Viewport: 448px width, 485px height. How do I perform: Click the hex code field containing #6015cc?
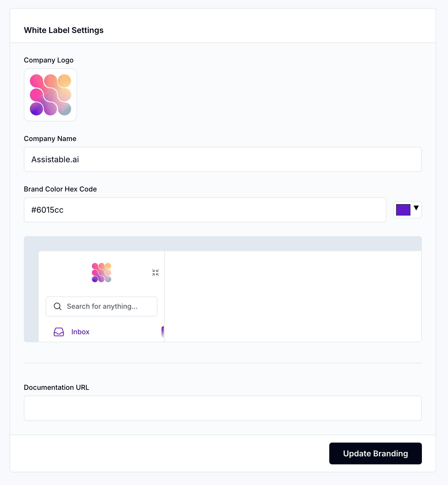point(205,210)
